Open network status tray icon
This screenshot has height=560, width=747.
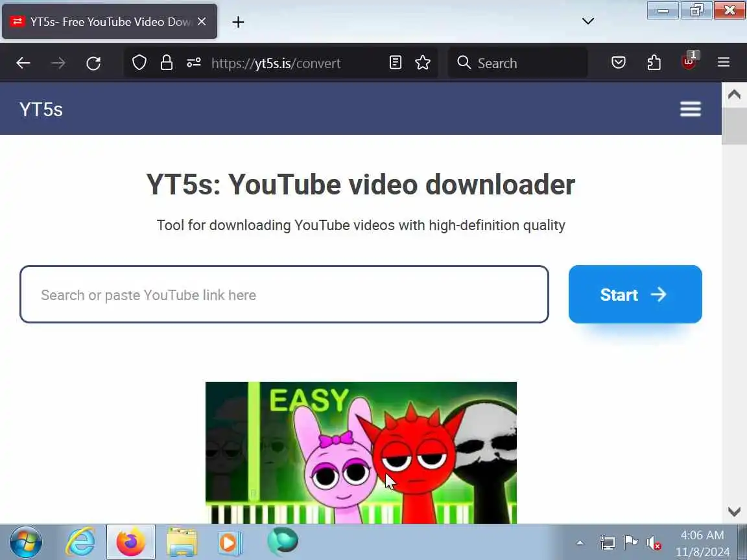tap(607, 542)
